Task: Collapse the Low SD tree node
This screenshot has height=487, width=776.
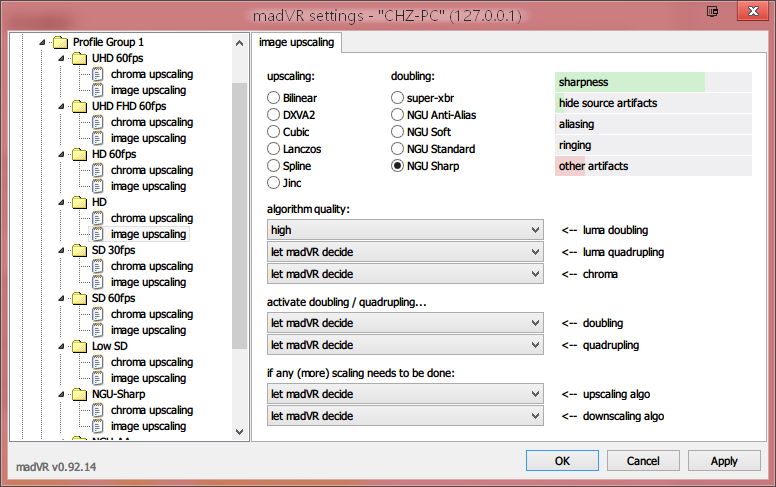Action: 61,346
